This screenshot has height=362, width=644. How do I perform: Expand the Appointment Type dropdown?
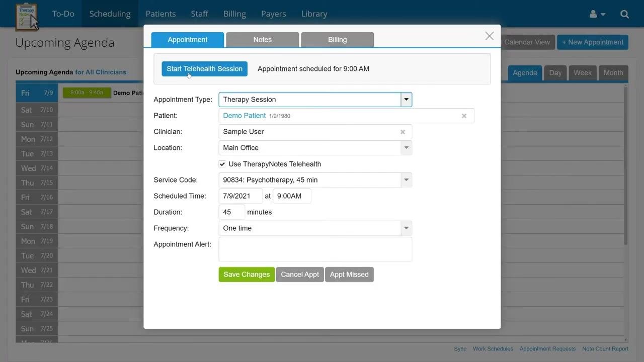tap(406, 100)
